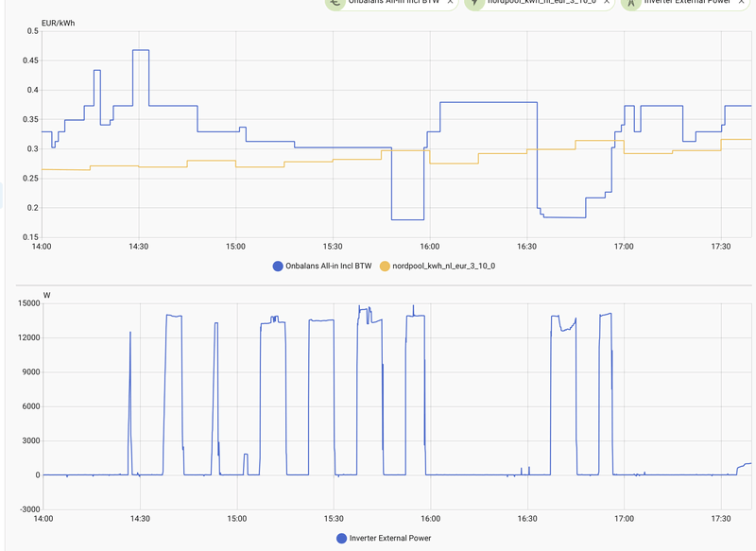The image size is (756, 551).
Task: Click the lightning icon on the nordpool chip
Action: [x=473, y=4]
